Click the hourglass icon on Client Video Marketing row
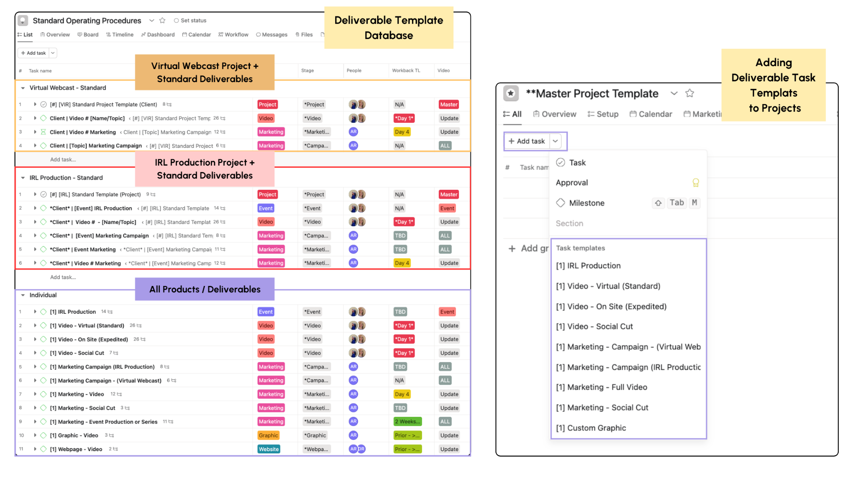Screen dimensions: 868x488 pos(43,132)
